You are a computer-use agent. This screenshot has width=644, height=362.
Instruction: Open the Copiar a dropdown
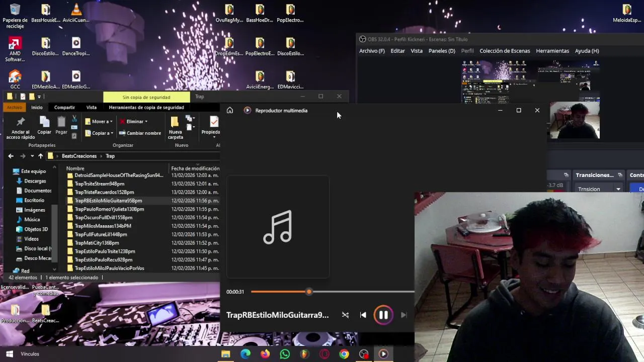click(99, 133)
